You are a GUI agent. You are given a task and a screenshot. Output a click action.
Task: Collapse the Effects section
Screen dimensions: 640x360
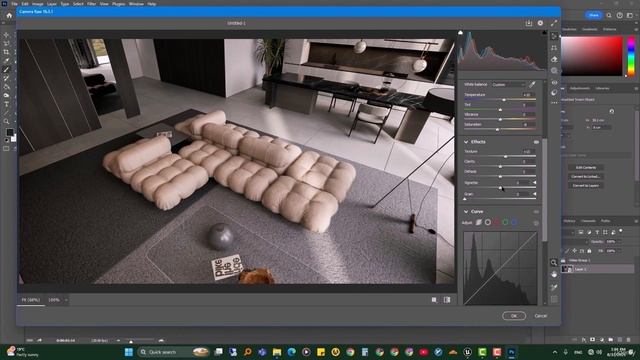tap(466, 142)
